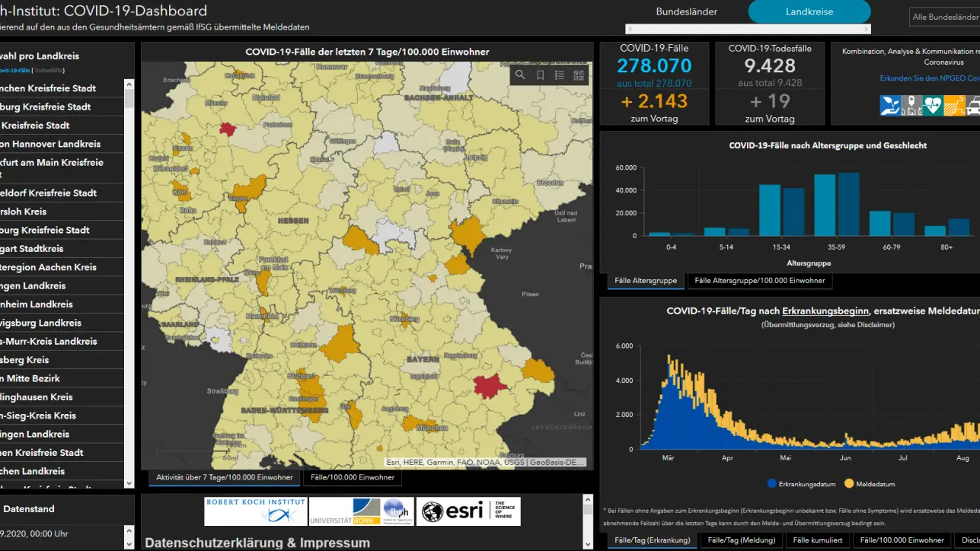Click the Robert Koch Institut logo
The height and width of the screenshot is (551, 980).
[x=255, y=511]
